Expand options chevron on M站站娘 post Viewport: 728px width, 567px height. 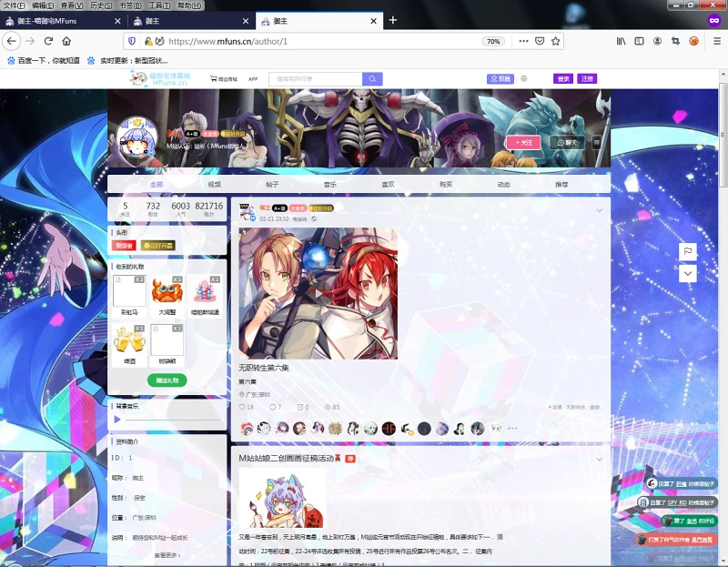(600, 459)
